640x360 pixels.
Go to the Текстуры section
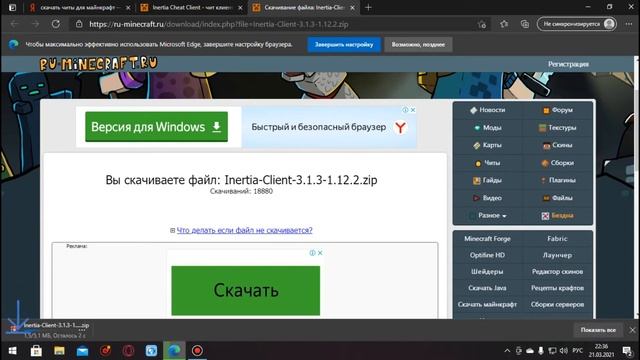point(558,127)
